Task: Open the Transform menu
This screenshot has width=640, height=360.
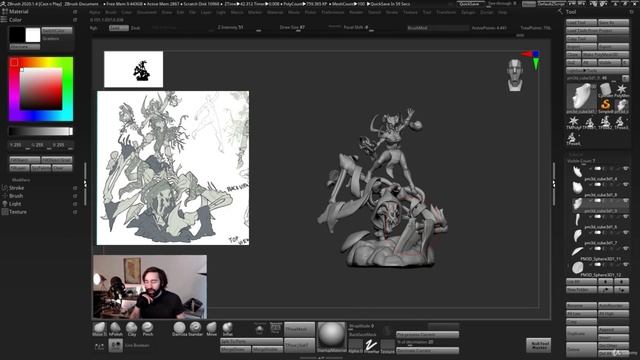Action: tap(446, 12)
